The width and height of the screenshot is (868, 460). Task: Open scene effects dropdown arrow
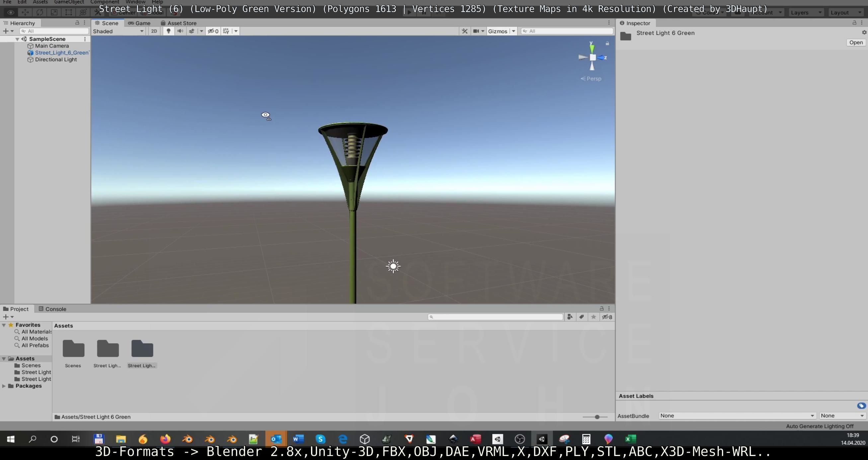[201, 31]
